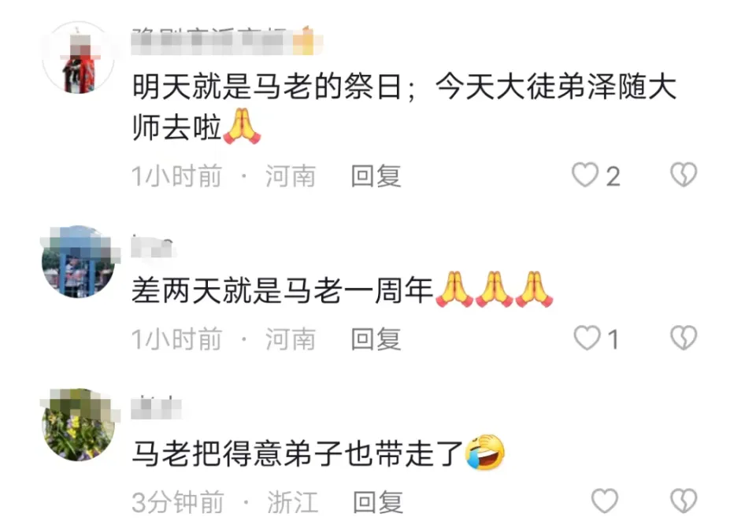The image size is (756, 532).
Task: Open the second commenter's blue avatar
Action: pos(78,261)
